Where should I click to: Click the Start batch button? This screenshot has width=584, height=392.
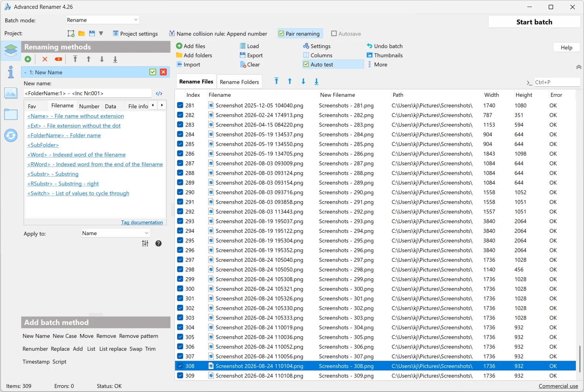point(534,22)
